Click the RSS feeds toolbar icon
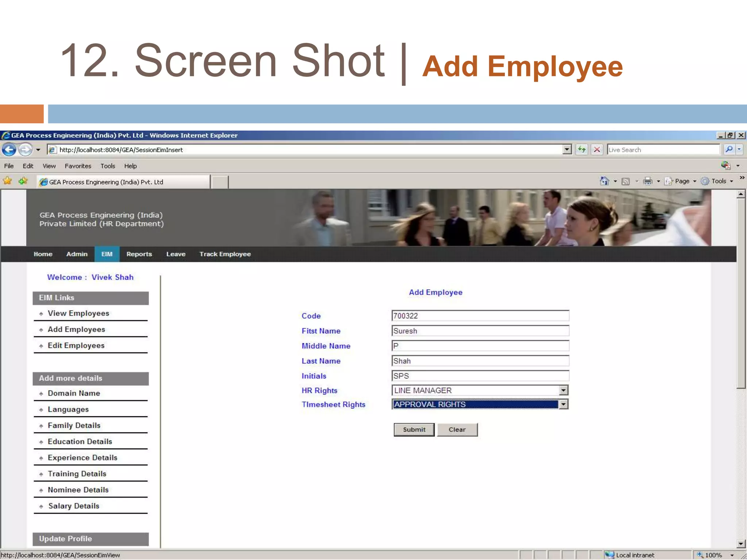Viewport: 747px width, 560px height. pyautogui.click(x=626, y=181)
